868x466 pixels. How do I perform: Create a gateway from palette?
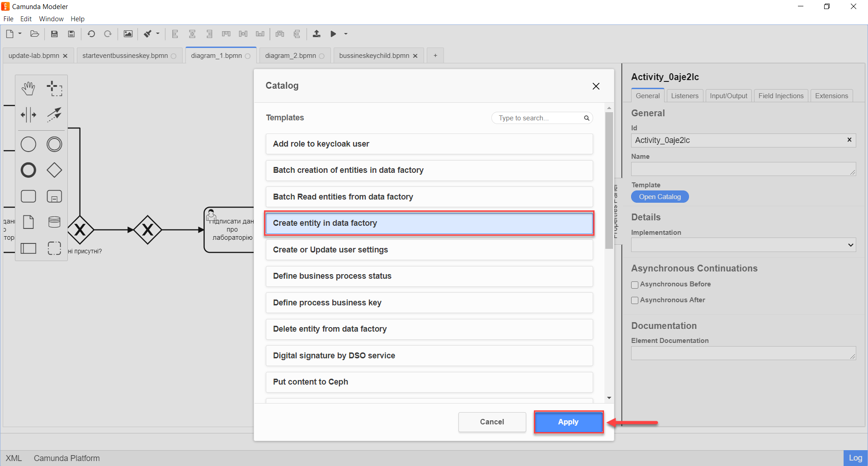(54, 170)
